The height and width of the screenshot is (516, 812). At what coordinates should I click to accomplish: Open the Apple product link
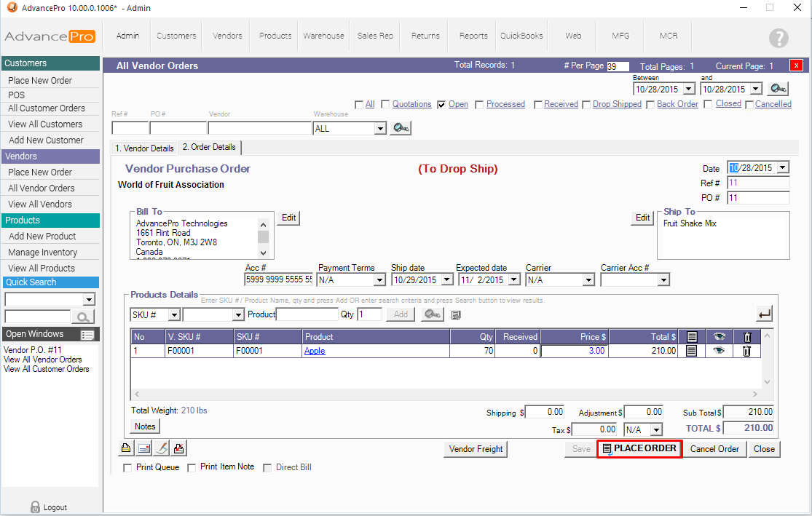[315, 351]
